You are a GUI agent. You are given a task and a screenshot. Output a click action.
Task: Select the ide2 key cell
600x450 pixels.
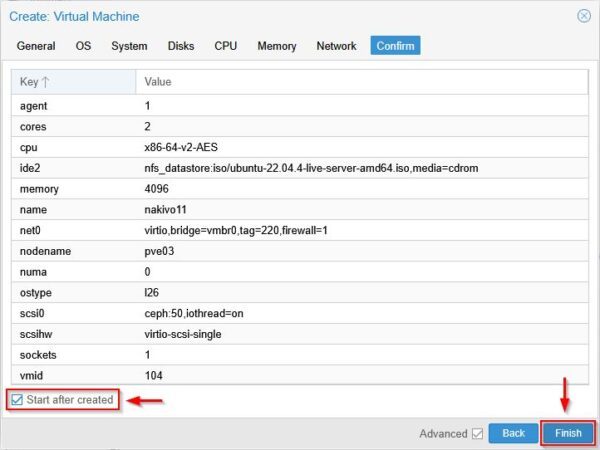point(30,168)
